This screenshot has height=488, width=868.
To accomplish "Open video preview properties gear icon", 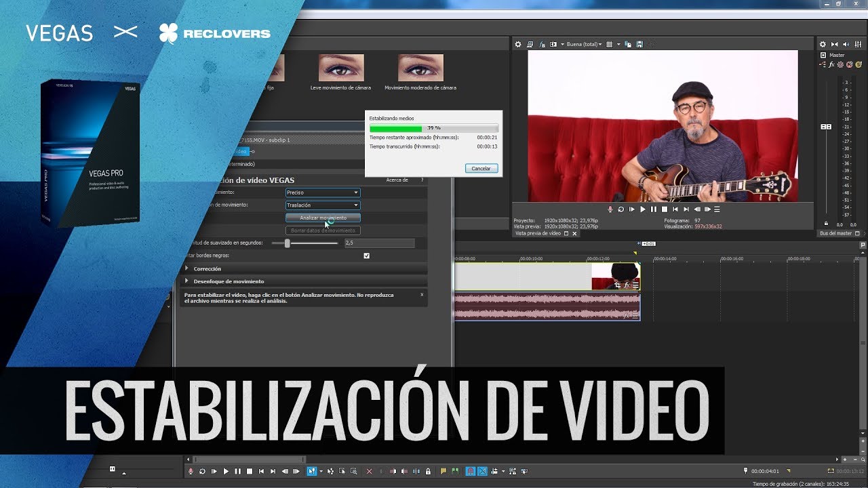I will [518, 45].
